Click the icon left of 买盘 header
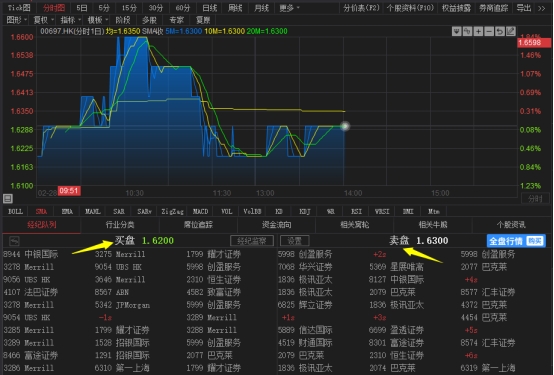Screen dimensions: 554x375 click(14, 241)
